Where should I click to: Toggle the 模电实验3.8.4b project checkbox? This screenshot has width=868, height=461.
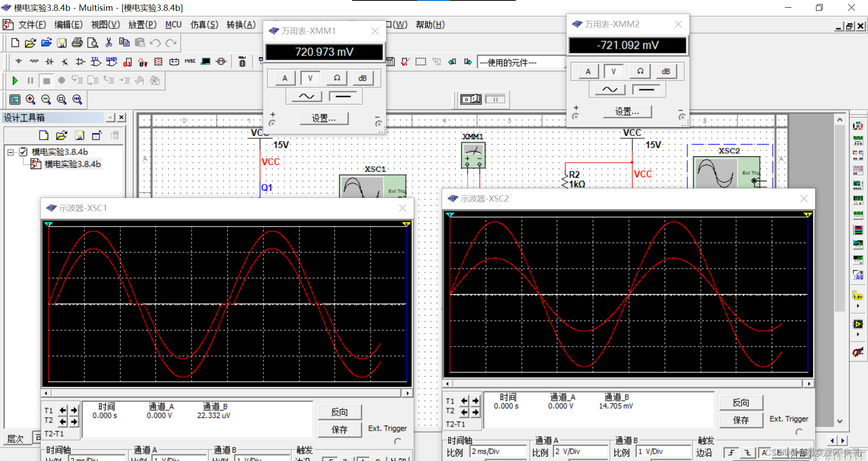point(23,152)
